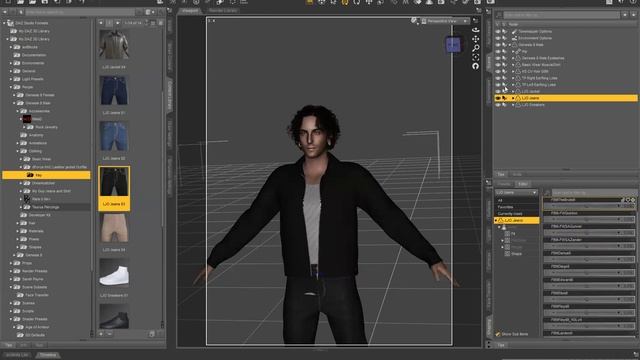Open the Content Library side tab
The width and height of the screenshot is (640, 360).
(x=169, y=95)
